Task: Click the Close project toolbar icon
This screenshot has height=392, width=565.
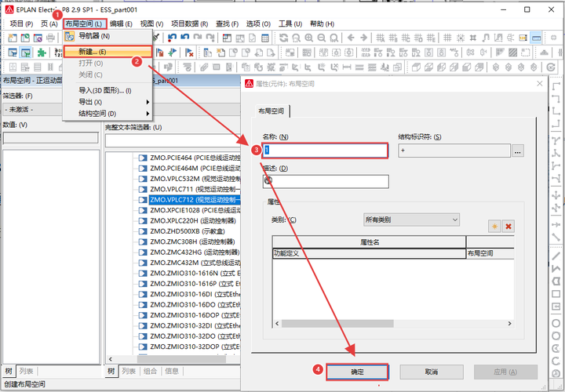Action: click(38, 38)
